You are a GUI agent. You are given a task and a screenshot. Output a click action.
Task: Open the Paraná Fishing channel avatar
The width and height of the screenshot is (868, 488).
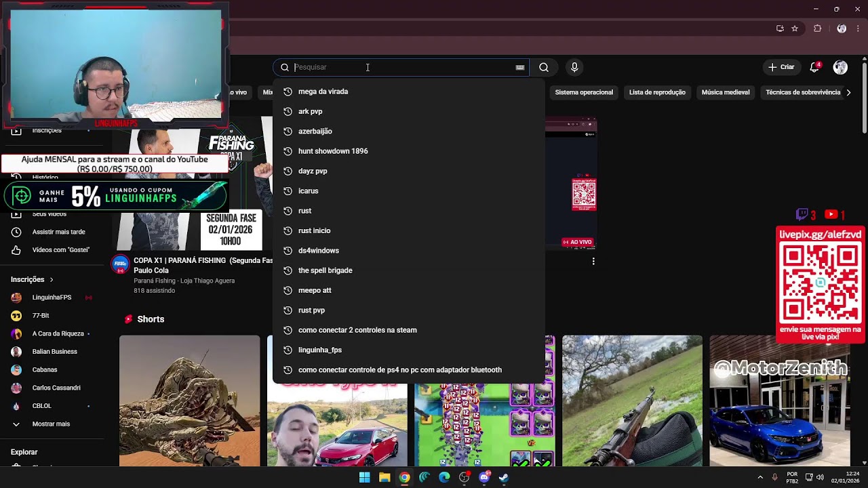click(x=120, y=264)
